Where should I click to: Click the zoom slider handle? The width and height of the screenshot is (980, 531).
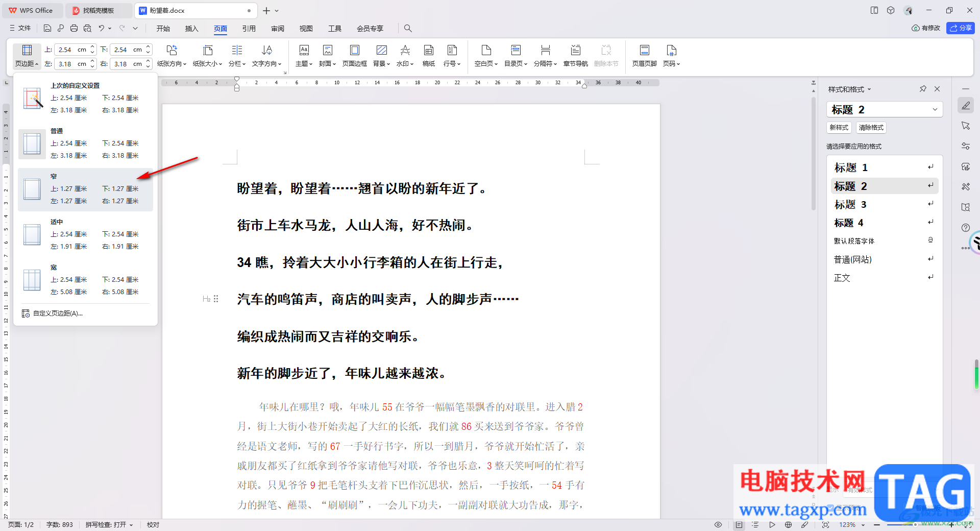[x=915, y=525]
